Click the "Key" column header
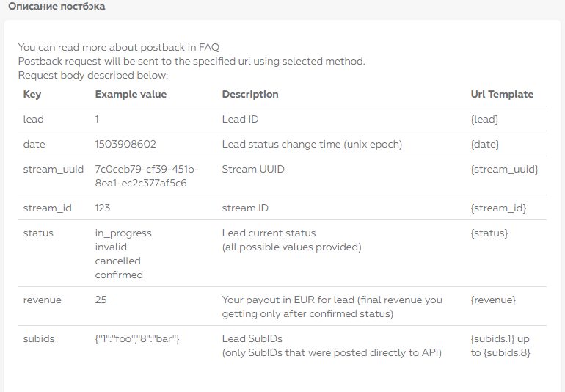 (32, 95)
